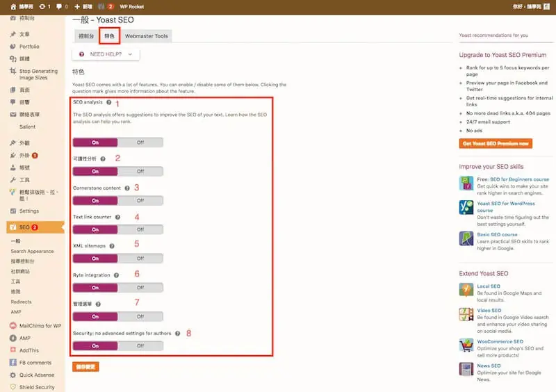
Task: Open Salient in sidebar
Action: click(27, 126)
